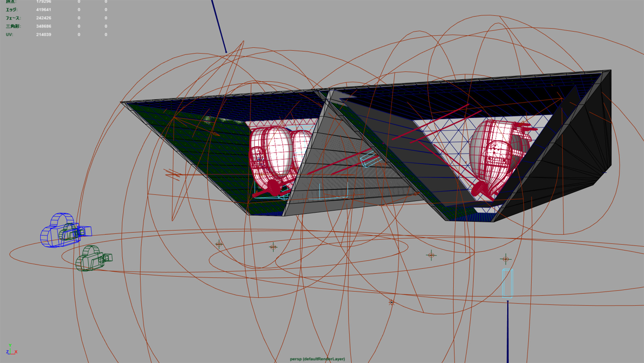Select the locator left of the rightmost locator
The width and height of the screenshot is (644, 363).
(x=431, y=255)
